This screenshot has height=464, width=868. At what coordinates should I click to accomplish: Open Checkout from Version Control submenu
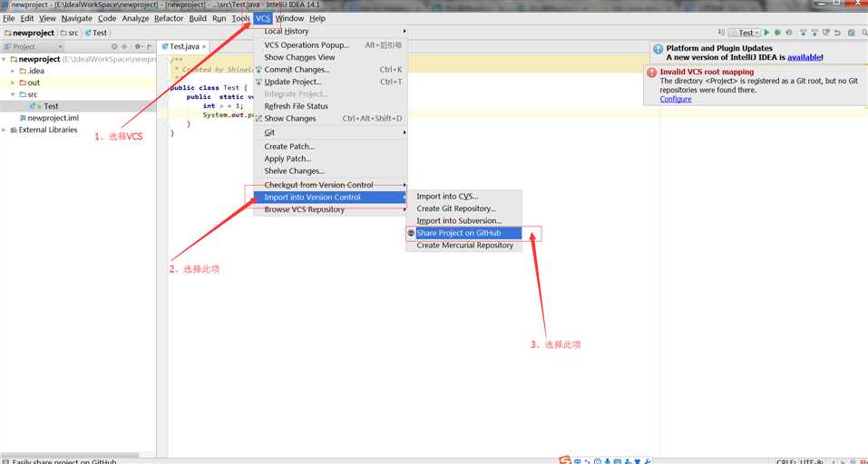(x=330, y=185)
